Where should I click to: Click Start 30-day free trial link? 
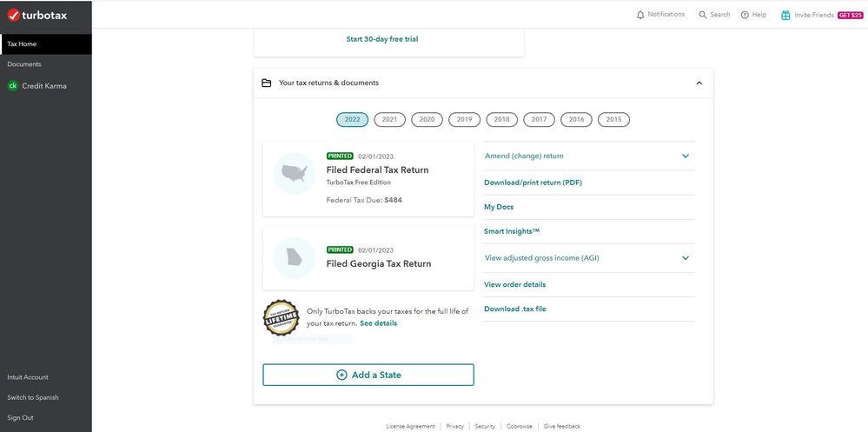coord(382,39)
